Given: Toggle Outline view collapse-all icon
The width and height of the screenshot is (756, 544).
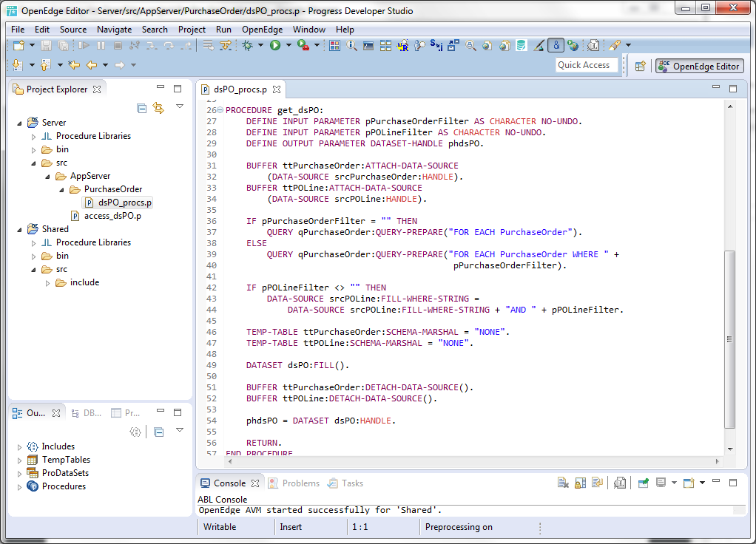Looking at the screenshot, I should (x=158, y=432).
